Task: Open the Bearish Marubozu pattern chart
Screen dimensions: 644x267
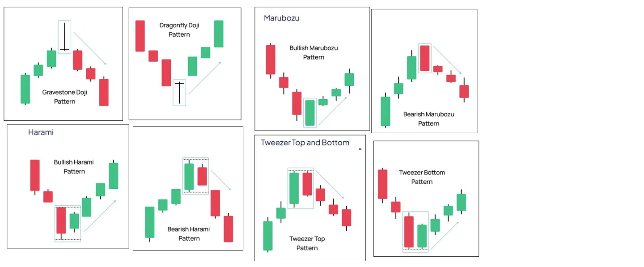Action: pos(424,71)
